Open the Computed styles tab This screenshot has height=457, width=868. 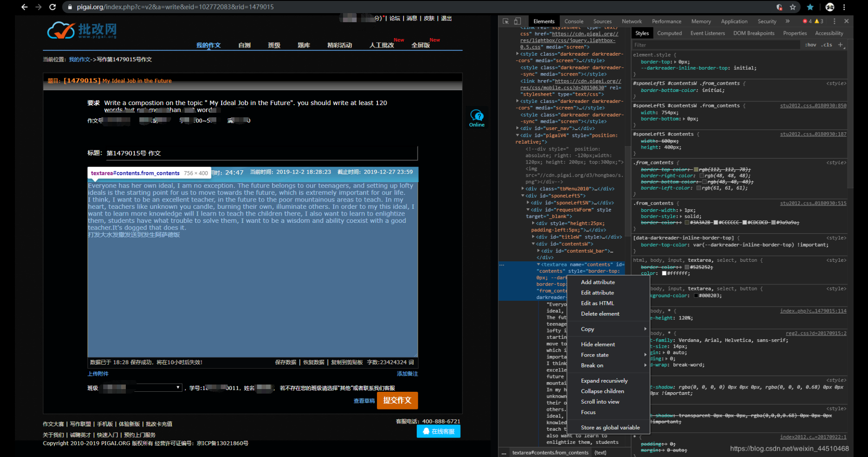click(x=669, y=33)
